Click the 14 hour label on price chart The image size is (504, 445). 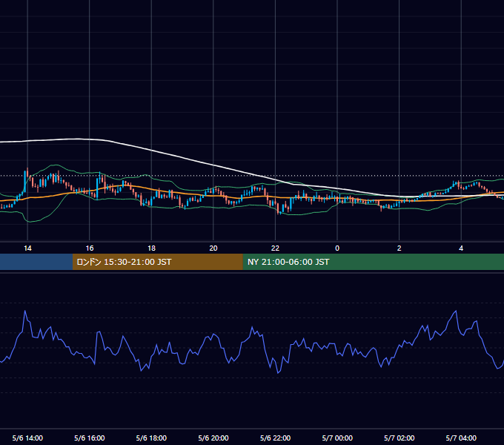coord(27,248)
